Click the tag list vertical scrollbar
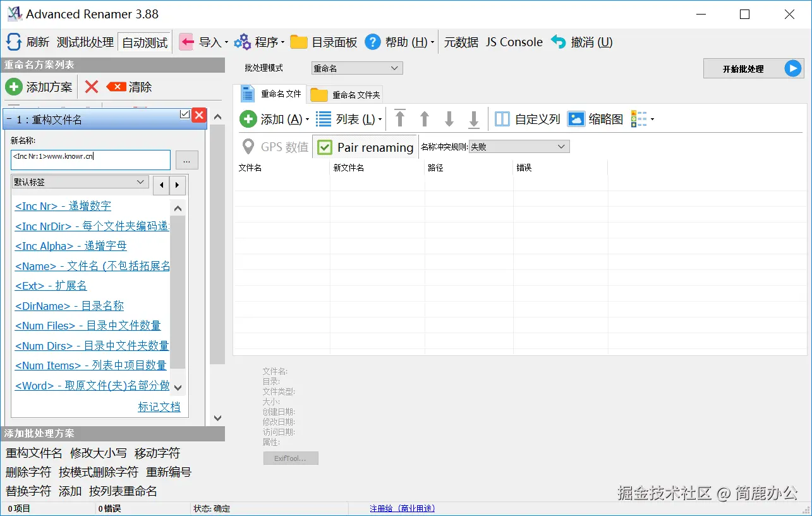 pyautogui.click(x=178, y=292)
